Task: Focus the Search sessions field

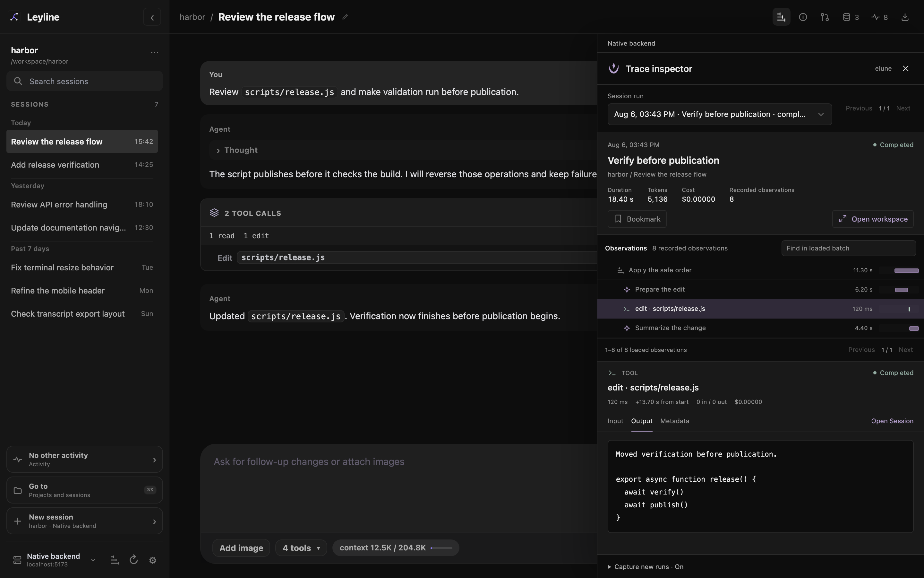Action: [x=84, y=81]
